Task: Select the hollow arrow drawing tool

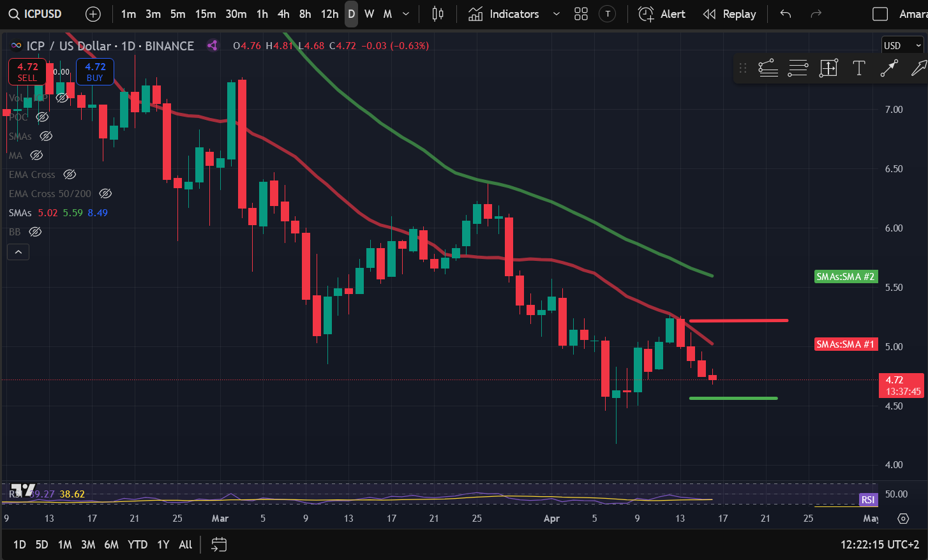Action: click(919, 68)
